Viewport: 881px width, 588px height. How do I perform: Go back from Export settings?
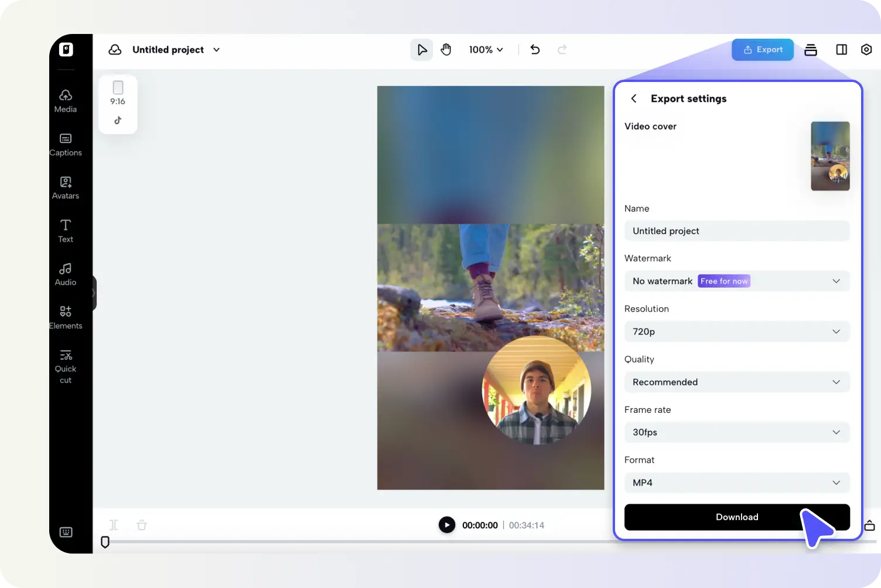click(634, 98)
